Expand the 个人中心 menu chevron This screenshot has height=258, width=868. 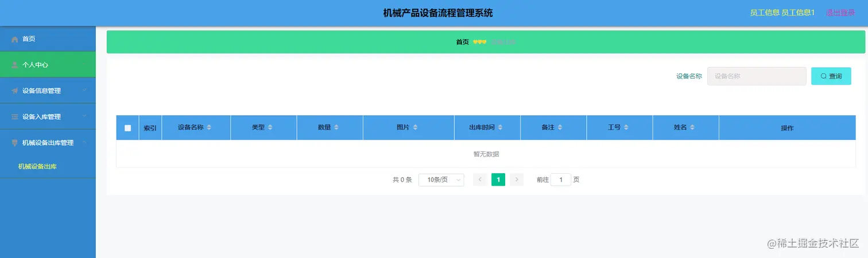[84, 65]
